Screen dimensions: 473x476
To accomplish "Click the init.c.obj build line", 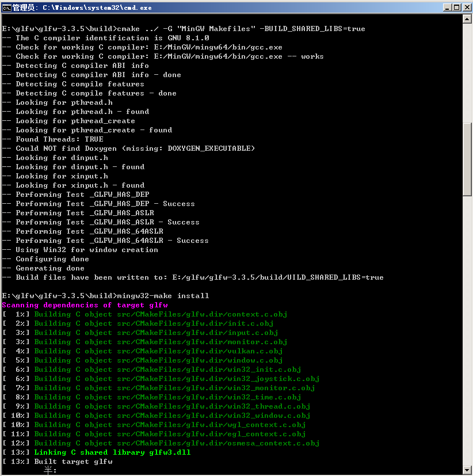I will coord(138,323).
